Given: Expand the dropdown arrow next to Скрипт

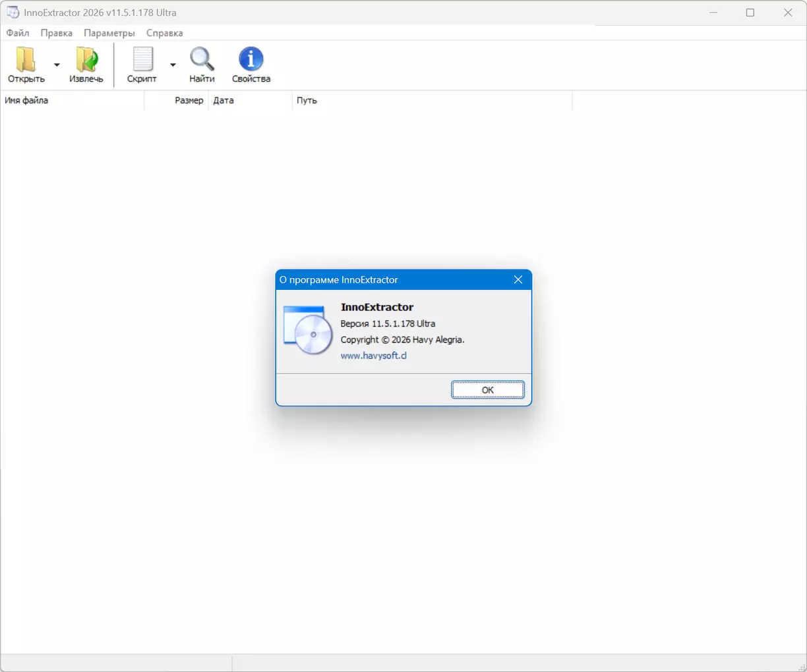Looking at the screenshot, I should coord(173,65).
